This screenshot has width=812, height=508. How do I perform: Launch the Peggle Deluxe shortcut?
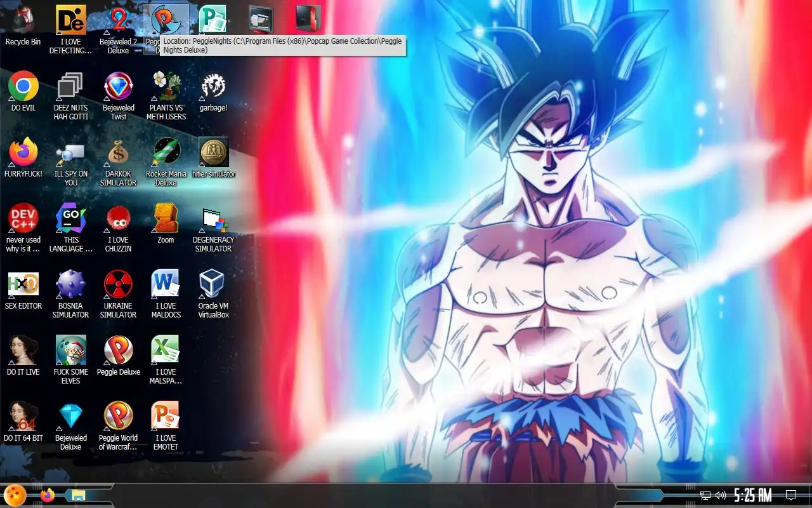click(119, 350)
